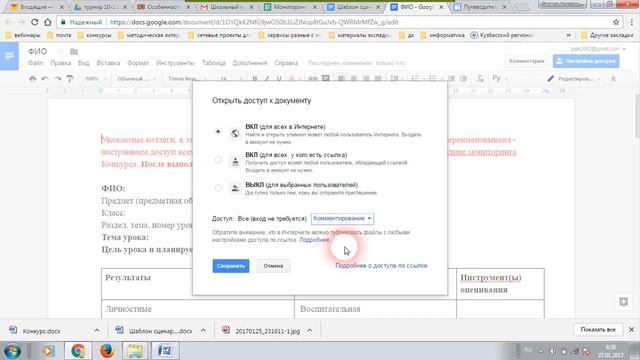
Task: Toggle Underline formatting in toolbar
Action: [279, 78]
